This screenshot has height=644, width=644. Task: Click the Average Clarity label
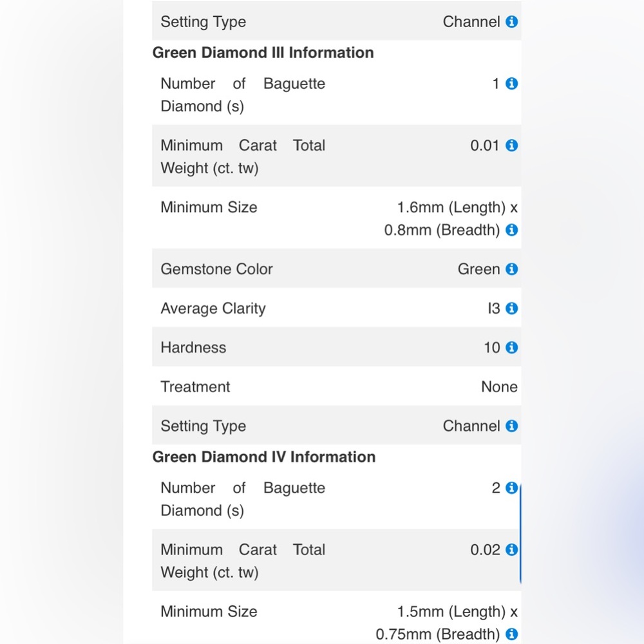[x=213, y=308]
